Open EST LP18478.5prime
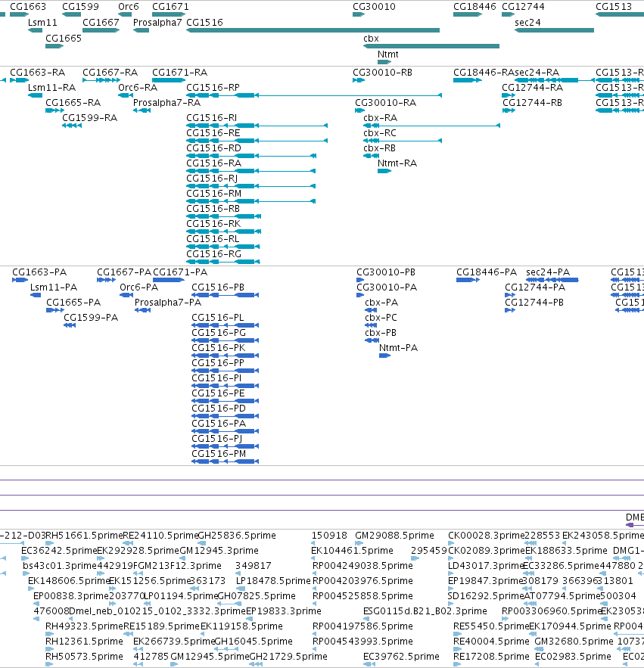The image size is (644, 668). point(240,589)
